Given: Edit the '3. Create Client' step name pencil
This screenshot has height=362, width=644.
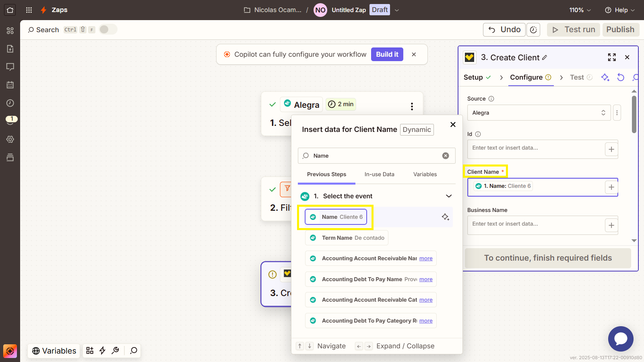Looking at the screenshot, I should click(545, 58).
